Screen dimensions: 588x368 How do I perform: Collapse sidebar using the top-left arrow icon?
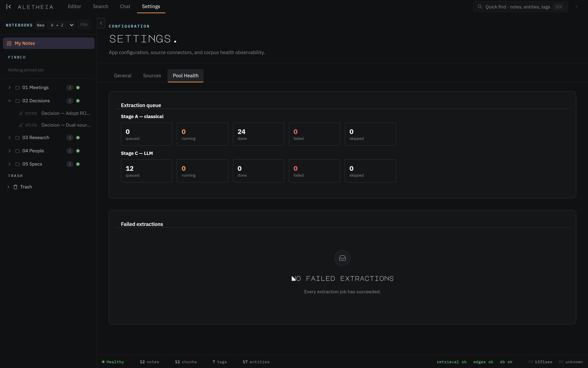9,7
